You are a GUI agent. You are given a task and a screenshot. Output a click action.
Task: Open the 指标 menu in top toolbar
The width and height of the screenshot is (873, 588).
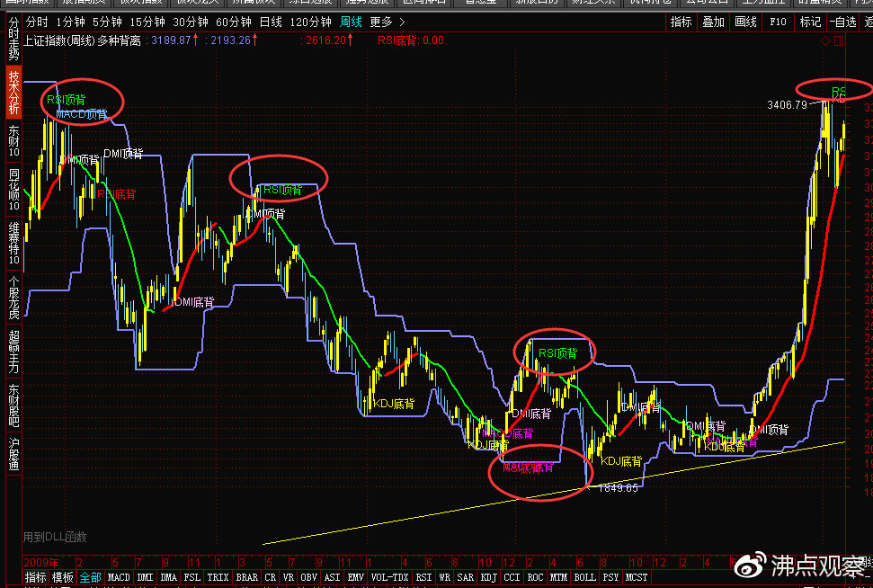click(681, 22)
